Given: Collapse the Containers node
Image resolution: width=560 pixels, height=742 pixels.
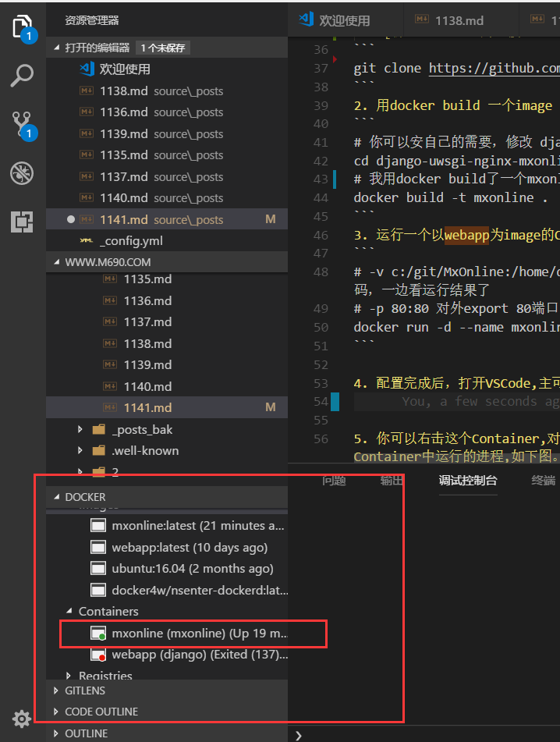Looking at the screenshot, I should pos(69,611).
